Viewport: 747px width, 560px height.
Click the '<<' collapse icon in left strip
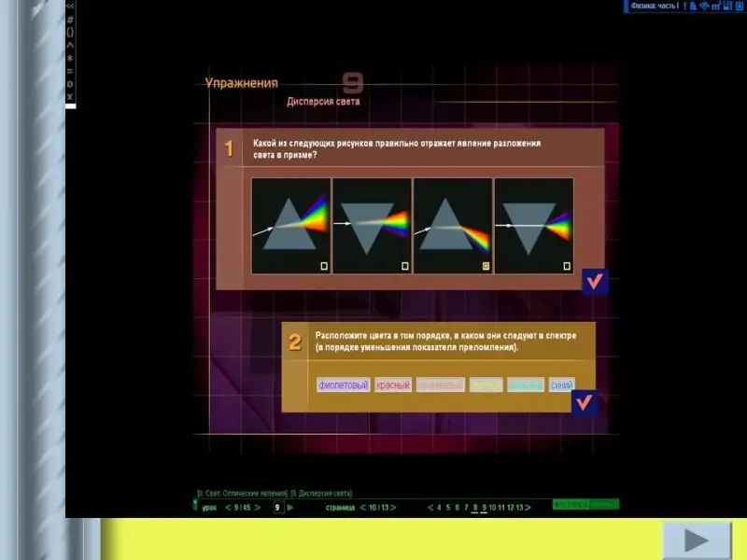point(70,6)
